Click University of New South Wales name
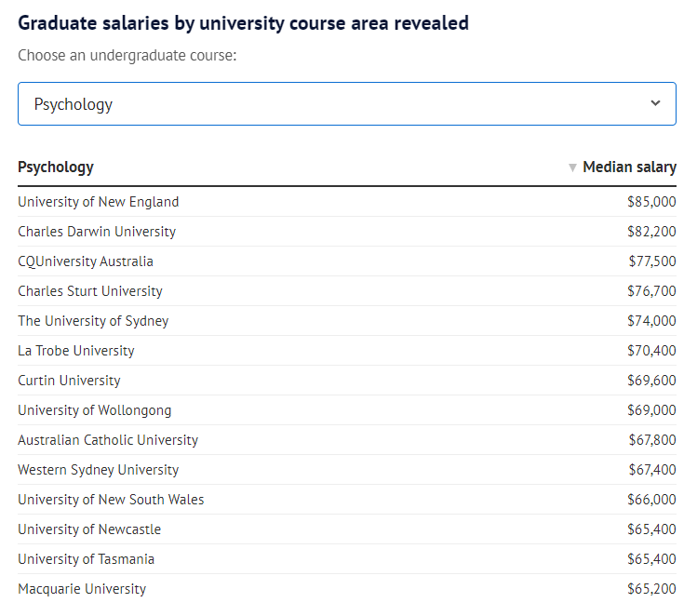 tap(111, 500)
